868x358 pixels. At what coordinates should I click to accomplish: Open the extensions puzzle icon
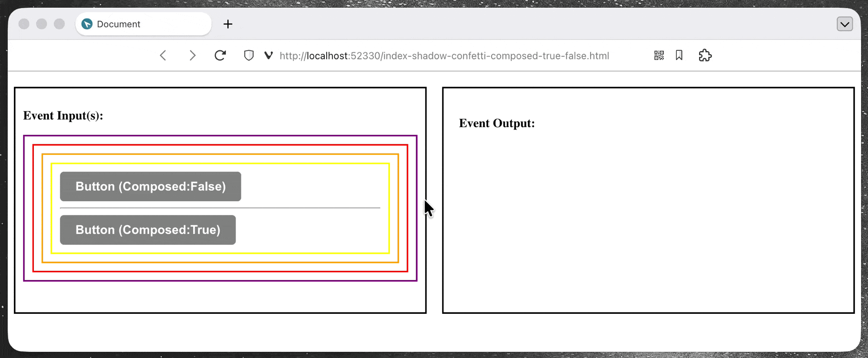pyautogui.click(x=705, y=55)
